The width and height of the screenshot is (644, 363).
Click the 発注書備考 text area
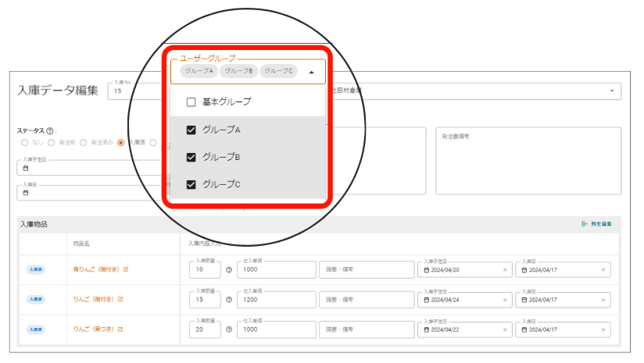(528, 161)
